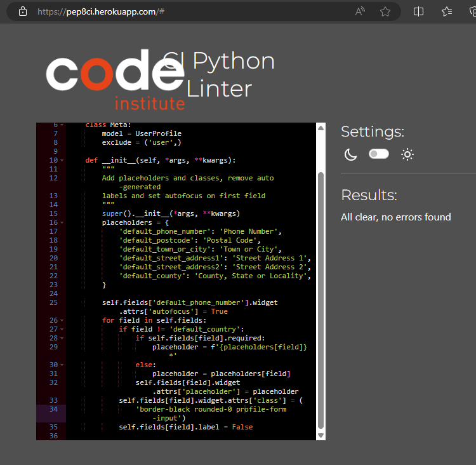Click 'if self.fields[field].required:' line
Viewport: 476px width, 465px height.
coord(201,338)
